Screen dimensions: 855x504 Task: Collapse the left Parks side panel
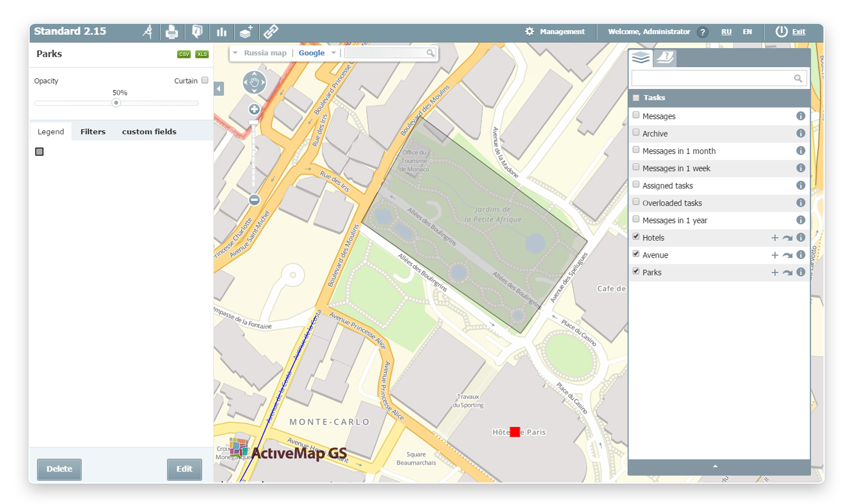coord(219,88)
